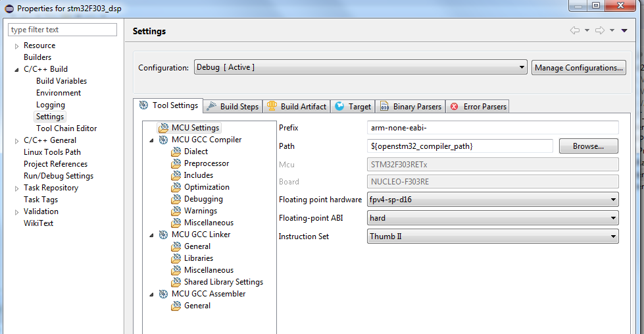Select Build Variables under C/C++ Build
Image resolution: width=644 pixels, height=334 pixels.
[x=62, y=81]
